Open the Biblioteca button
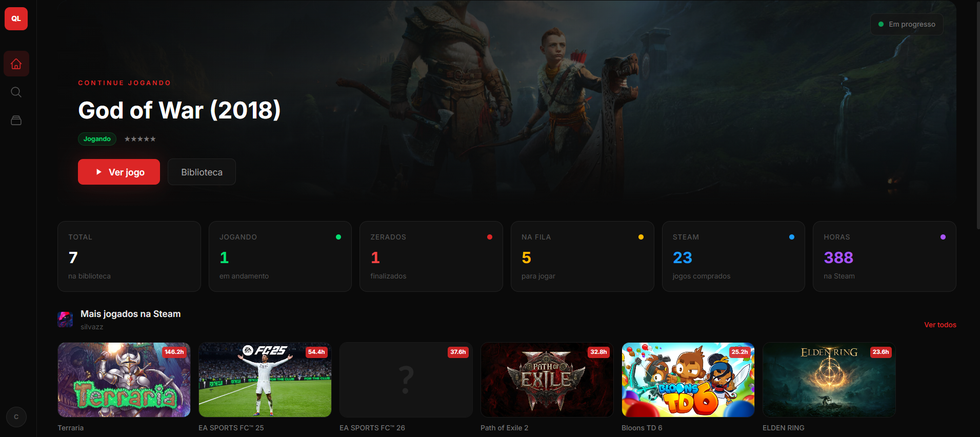Viewport: 980px width, 437px height. pos(202,172)
